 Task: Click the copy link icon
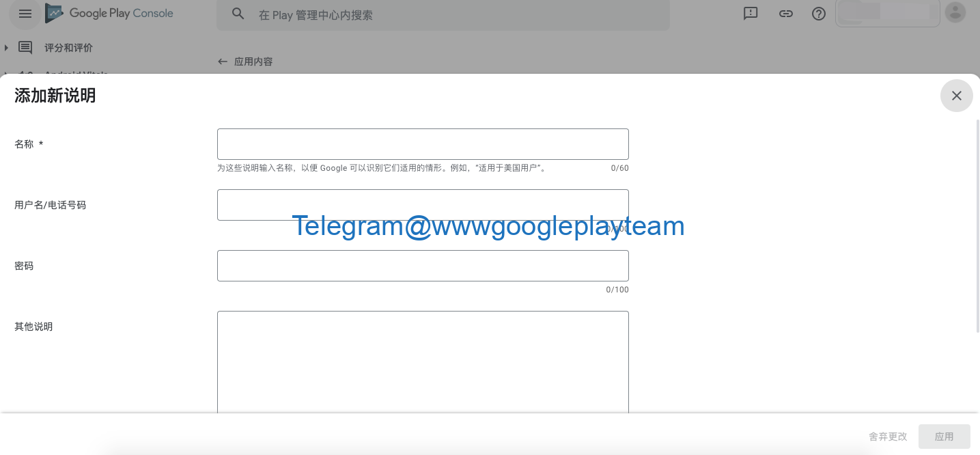[x=786, y=14]
